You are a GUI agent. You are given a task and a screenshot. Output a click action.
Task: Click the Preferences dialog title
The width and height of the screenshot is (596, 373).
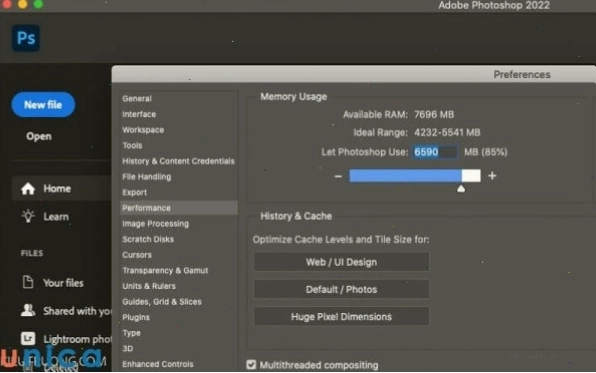click(x=522, y=75)
